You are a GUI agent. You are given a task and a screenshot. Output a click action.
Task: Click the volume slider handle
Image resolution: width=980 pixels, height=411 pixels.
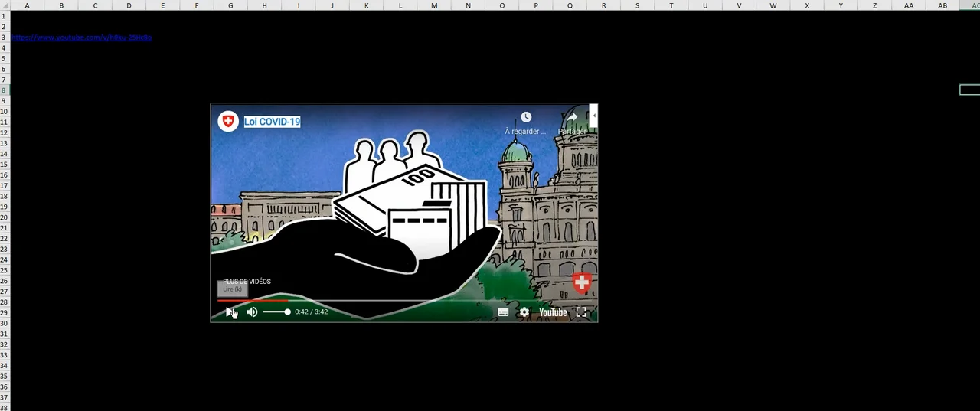287,312
